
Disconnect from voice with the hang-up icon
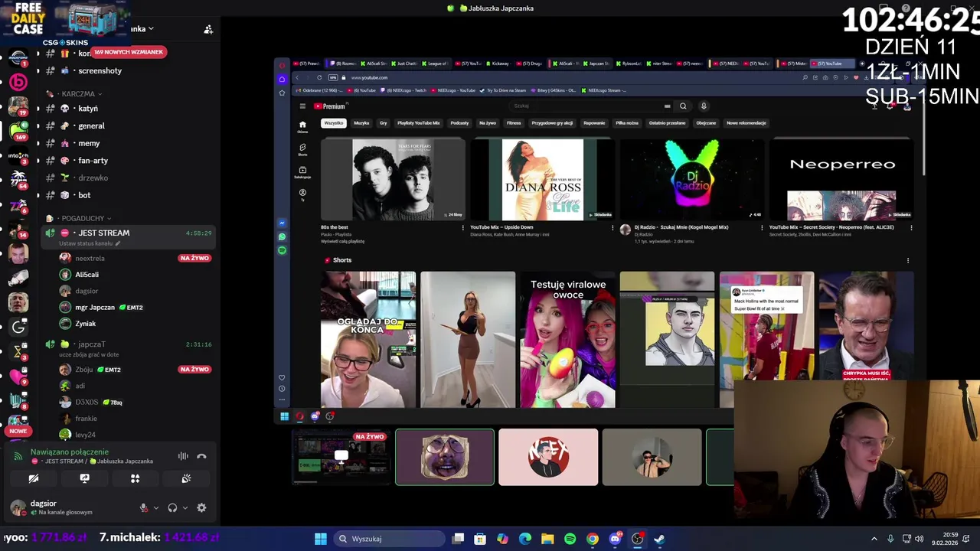[x=201, y=456]
